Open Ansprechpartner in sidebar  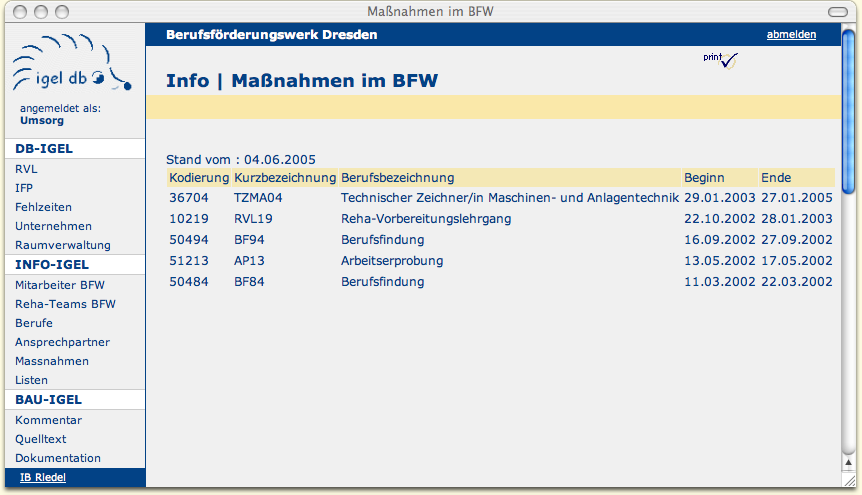(x=63, y=342)
